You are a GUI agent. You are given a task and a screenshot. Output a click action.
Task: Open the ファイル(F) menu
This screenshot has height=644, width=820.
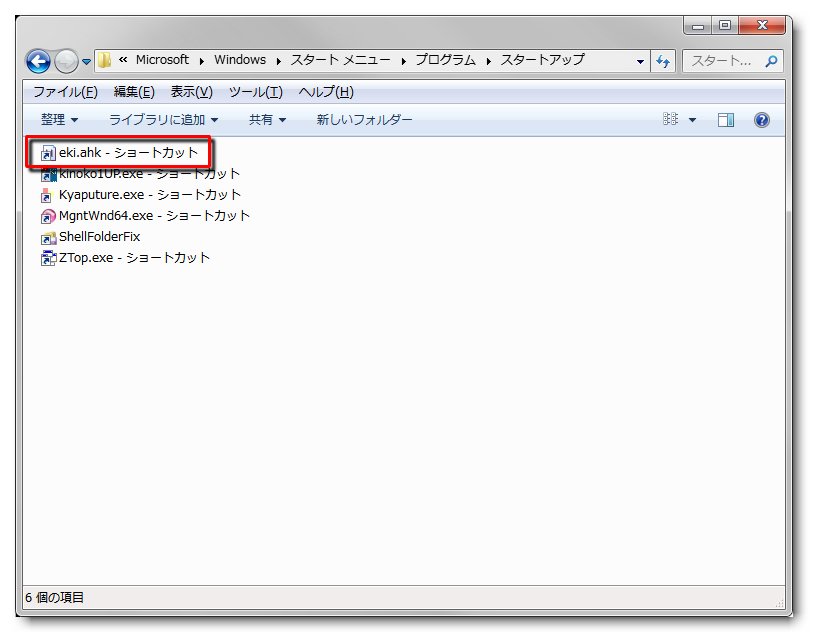[65, 92]
